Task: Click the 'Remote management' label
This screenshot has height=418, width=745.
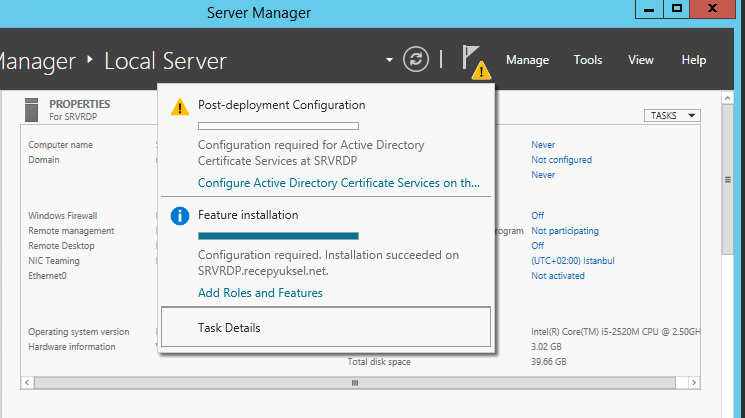Action: tap(71, 230)
